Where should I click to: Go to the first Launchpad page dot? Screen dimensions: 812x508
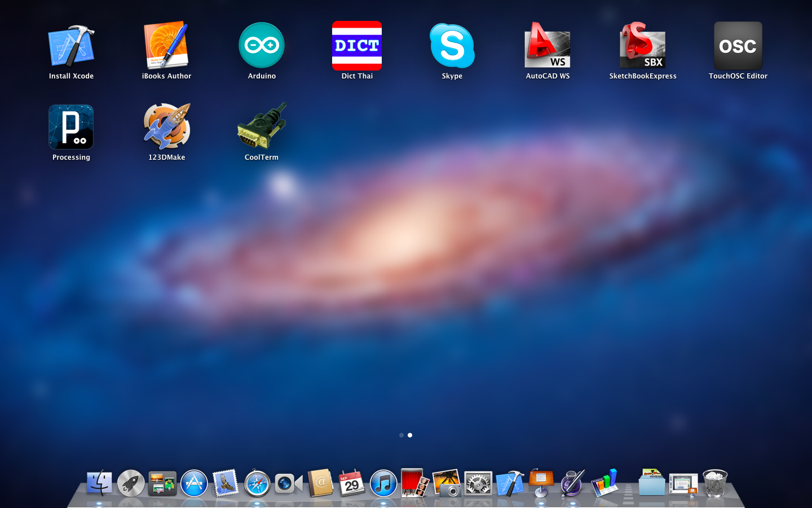click(401, 435)
